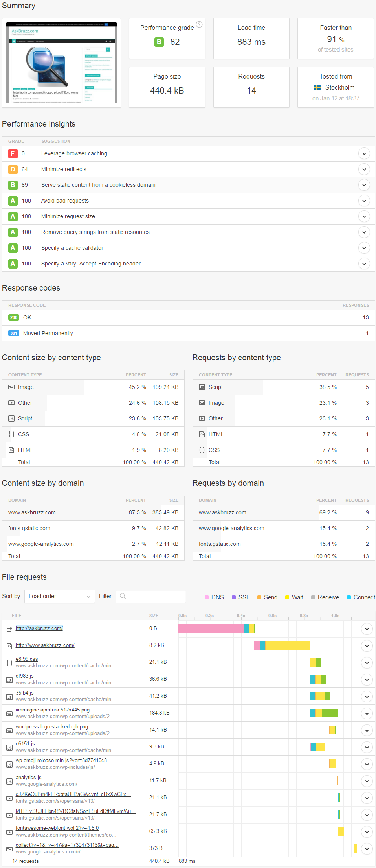Expand details for http://askbruzz.com/ request
The image size is (376, 868).
(367, 629)
